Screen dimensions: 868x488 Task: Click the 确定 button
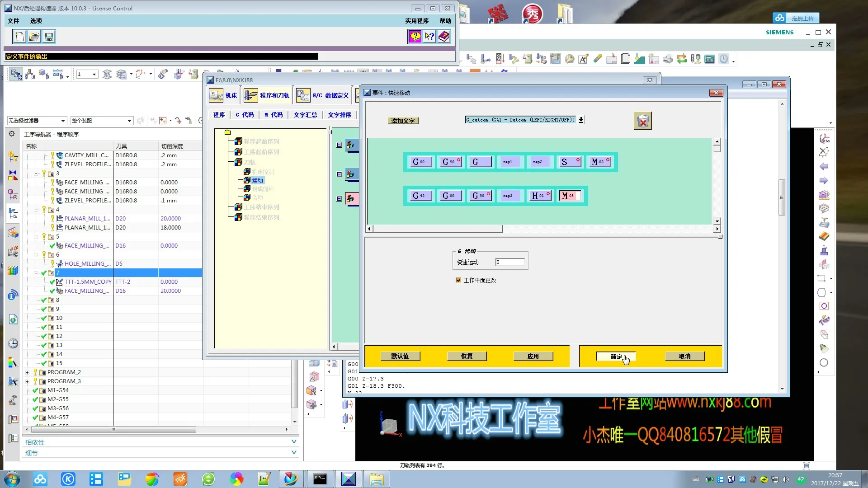(x=616, y=357)
